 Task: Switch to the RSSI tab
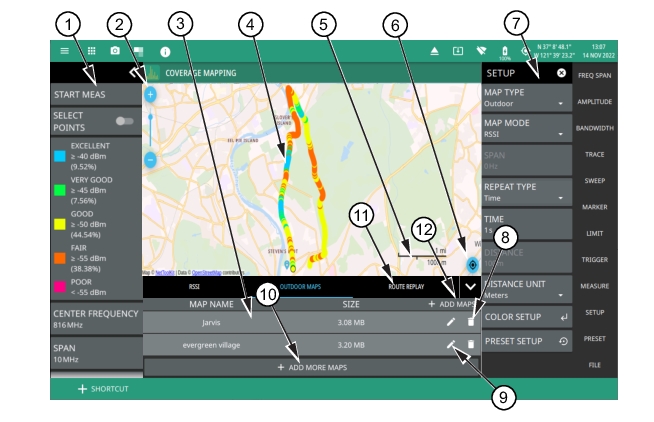coord(194,287)
